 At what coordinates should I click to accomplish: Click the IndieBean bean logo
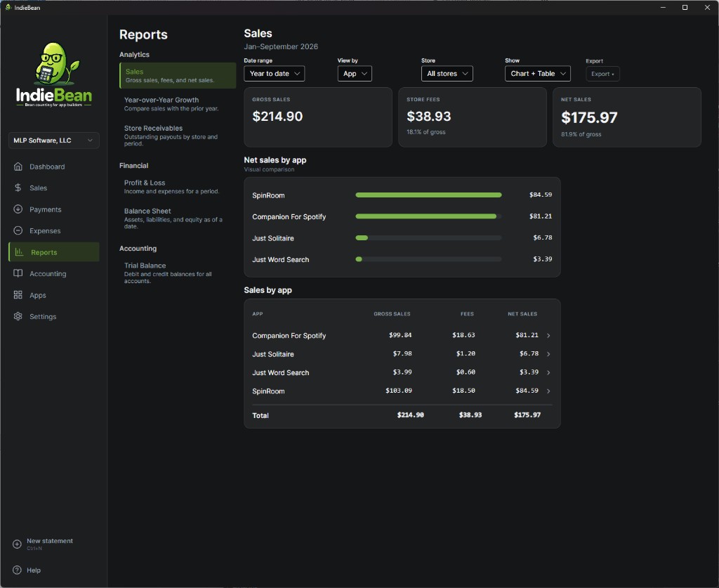[x=54, y=74]
